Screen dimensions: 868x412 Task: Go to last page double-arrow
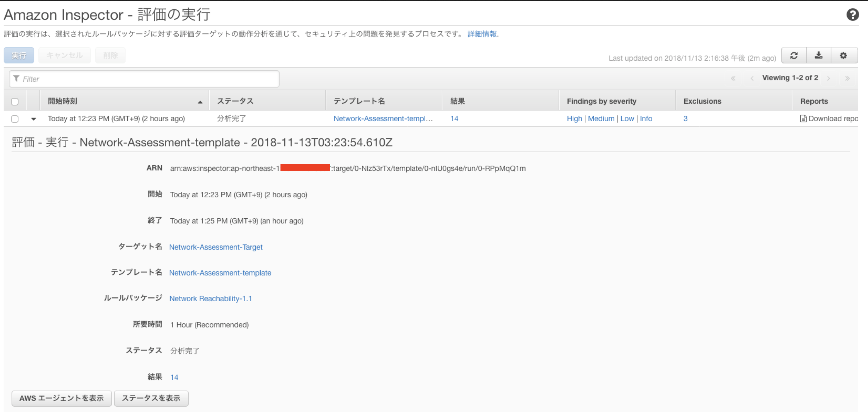pos(847,78)
